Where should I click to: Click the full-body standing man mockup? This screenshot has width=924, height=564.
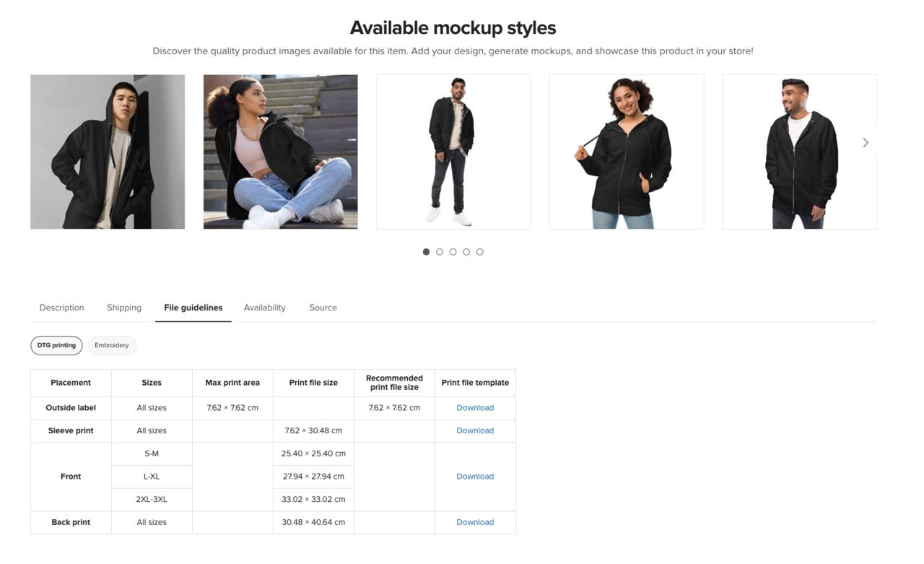(453, 150)
